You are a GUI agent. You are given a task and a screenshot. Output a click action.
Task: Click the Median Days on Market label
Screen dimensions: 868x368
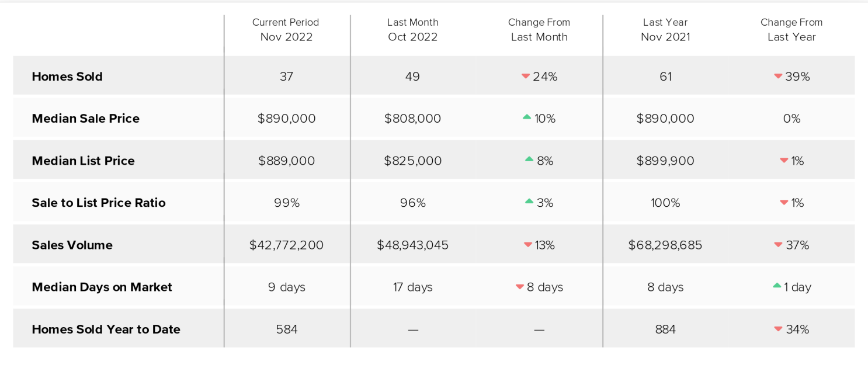102,287
